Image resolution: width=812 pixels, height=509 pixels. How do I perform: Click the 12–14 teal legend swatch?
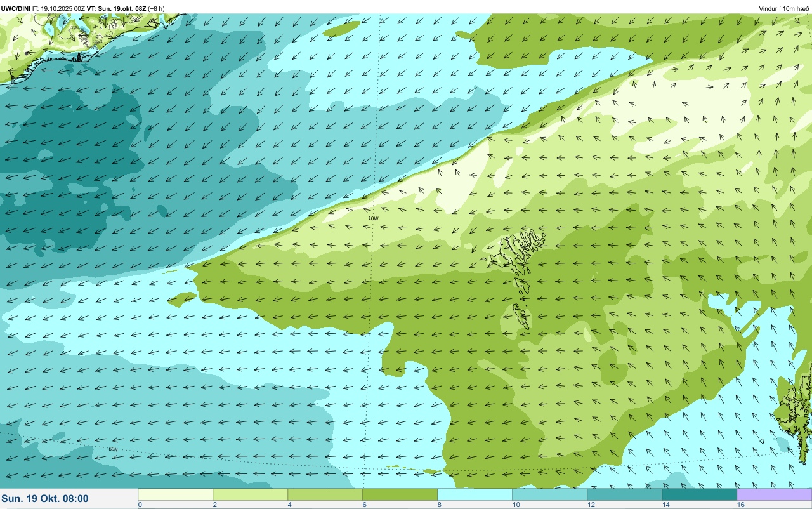pos(624,494)
